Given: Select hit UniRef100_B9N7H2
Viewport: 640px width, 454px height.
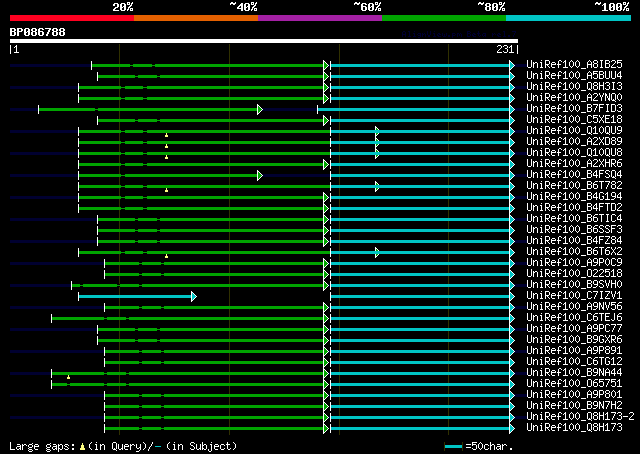Looking at the screenshot, I should [574, 406].
